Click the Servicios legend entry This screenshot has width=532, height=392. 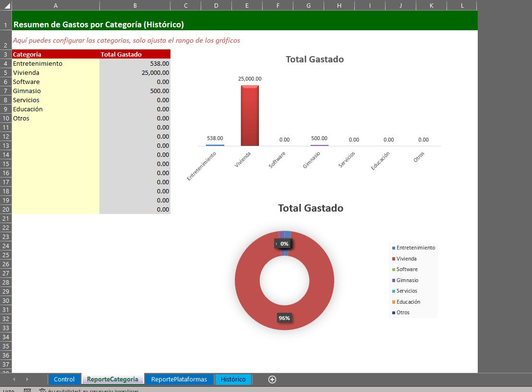pos(404,291)
